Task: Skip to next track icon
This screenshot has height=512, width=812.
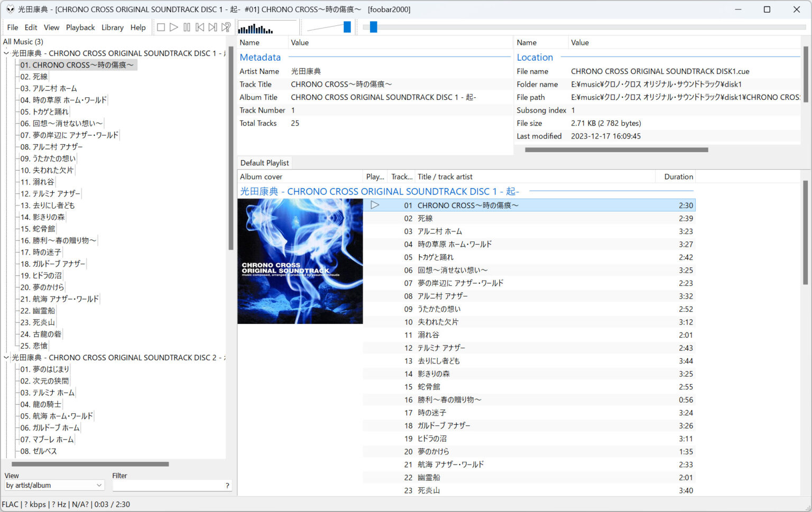Action: pyautogui.click(x=213, y=27)
